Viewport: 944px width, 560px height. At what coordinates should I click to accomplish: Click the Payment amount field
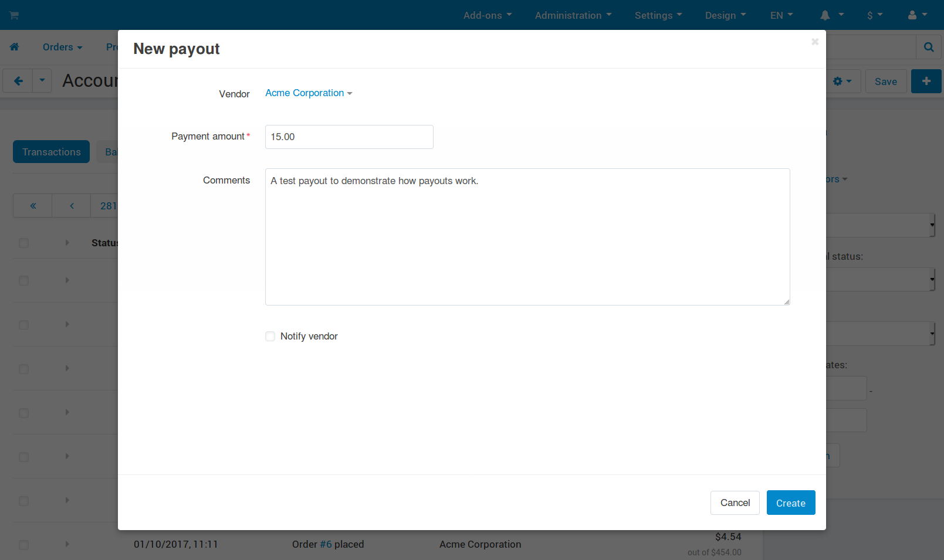pos(349,137)
